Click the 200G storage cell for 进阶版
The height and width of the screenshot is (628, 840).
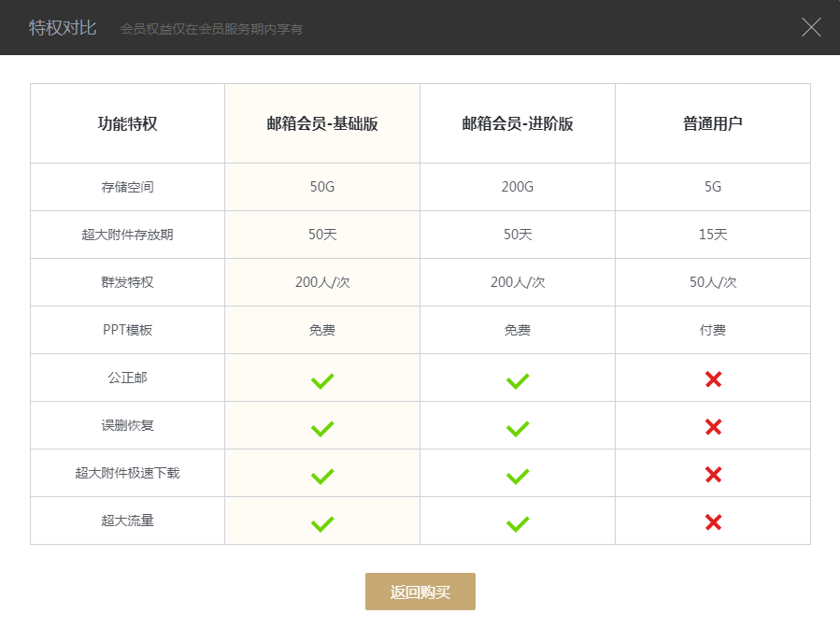tap(518, 187)
